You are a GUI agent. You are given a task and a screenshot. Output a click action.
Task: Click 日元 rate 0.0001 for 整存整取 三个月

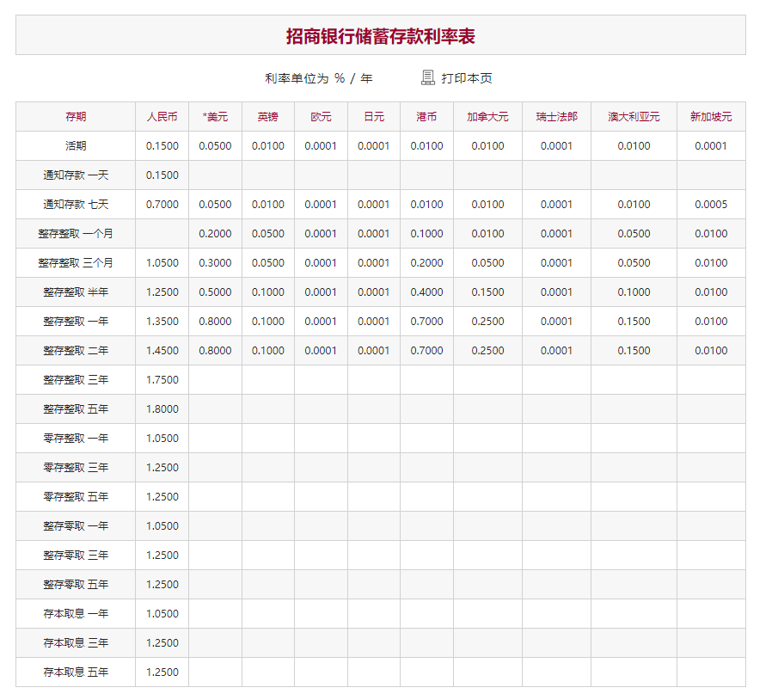point(374,262)
